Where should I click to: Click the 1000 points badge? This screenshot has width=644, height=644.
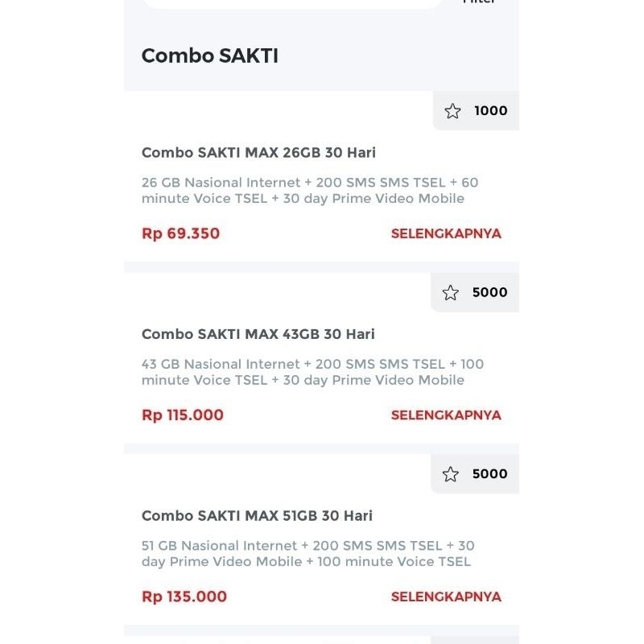(x=490, y=111)
